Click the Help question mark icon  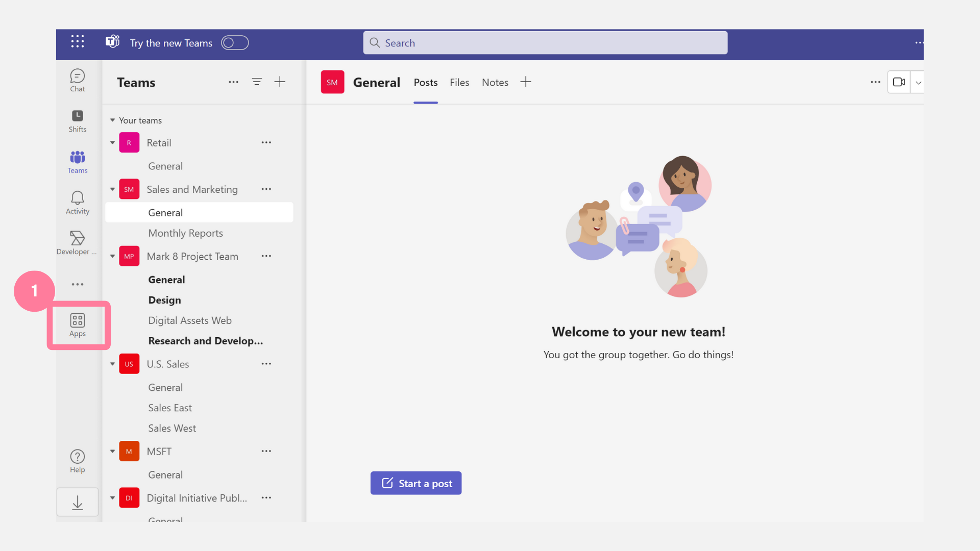[x=78, y=461]
